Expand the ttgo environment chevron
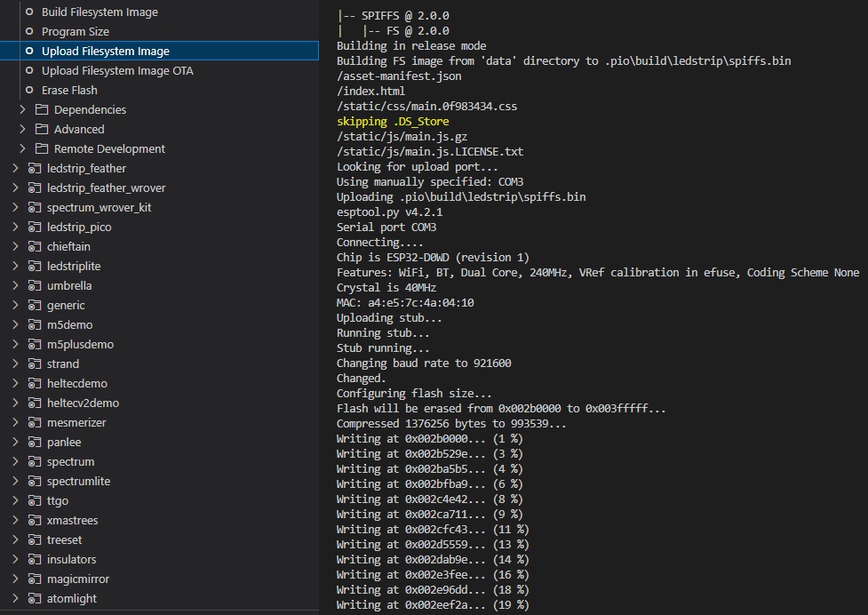This screenshot has height=615, width=868. tap(15, 501)
